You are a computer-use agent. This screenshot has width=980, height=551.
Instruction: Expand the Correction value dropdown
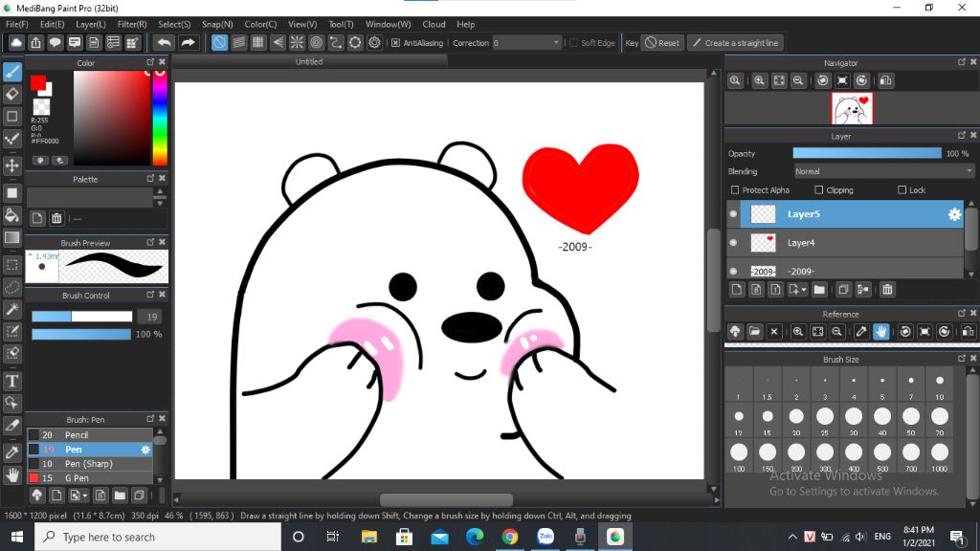[x=556, y=43]
